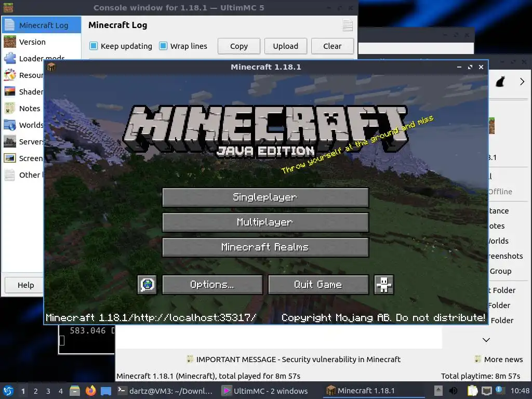Image resolution: width=532 pixels, height=399 pixels.
Task: Open Loader mods page in console sidebar
Action: (42, 58)
